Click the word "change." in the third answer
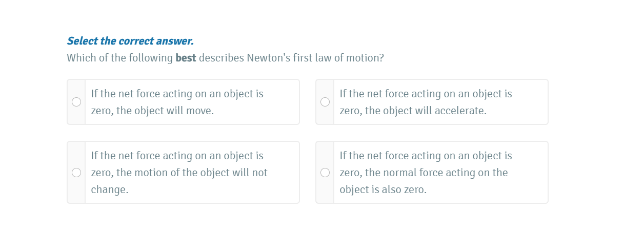Viewport: 644px width, 233px height. (110, 189)
